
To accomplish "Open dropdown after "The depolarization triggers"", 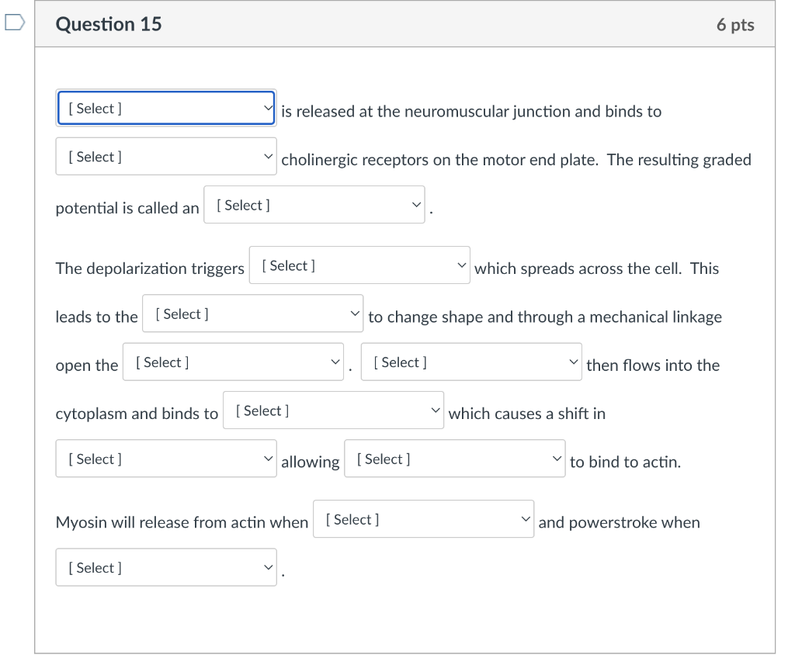I will tap(359, 265).
